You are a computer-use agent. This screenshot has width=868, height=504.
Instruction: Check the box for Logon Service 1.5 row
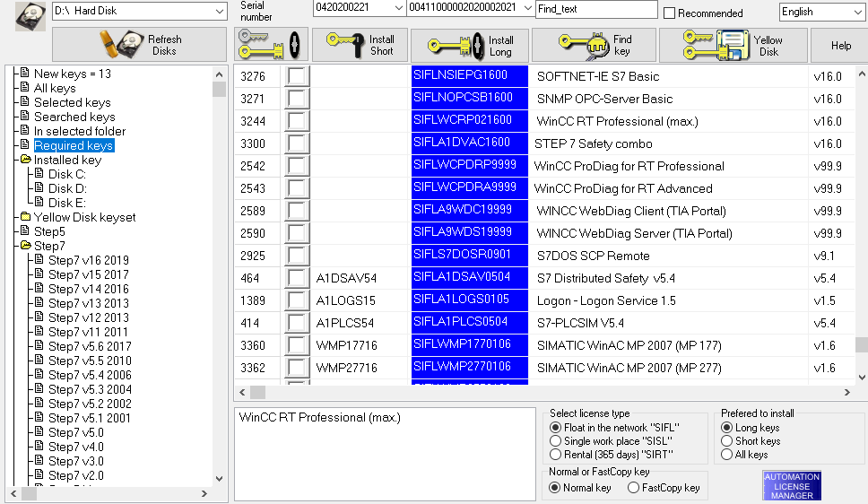[x=297, y=300]
